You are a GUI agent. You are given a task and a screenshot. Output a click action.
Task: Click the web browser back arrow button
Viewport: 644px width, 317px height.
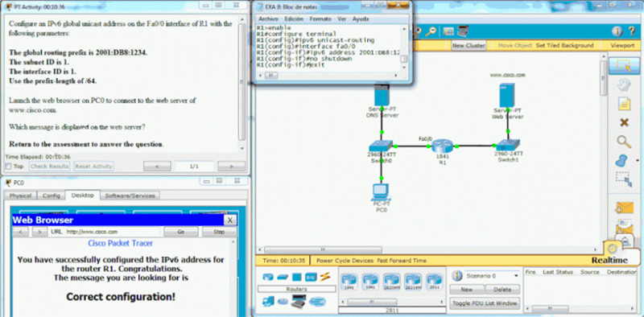[x=20, y=232]
